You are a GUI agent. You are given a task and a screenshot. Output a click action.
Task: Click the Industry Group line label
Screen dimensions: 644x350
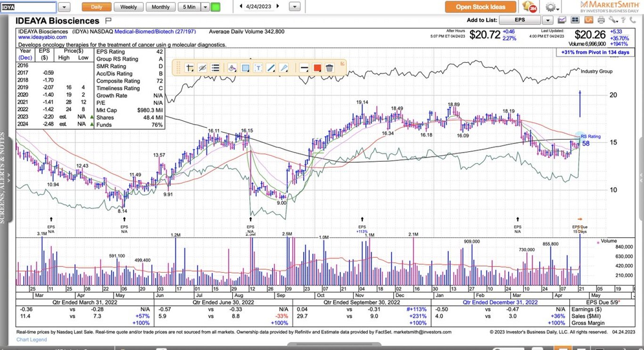coord(596,72)
